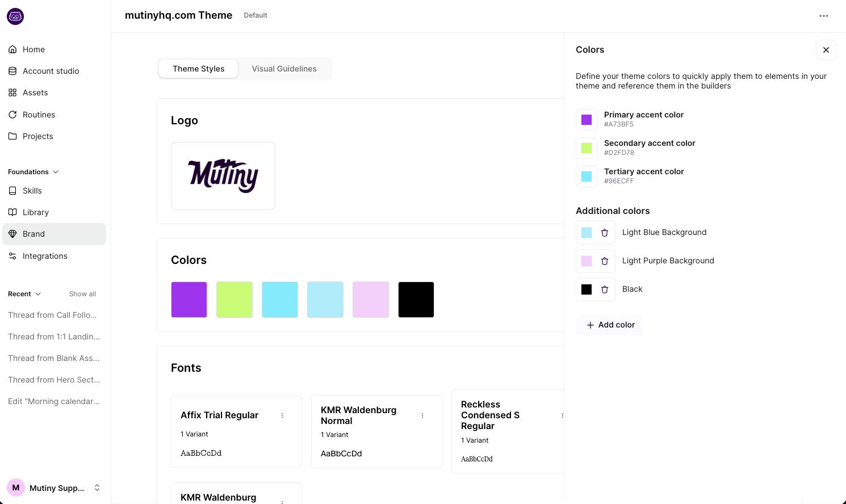Select the cyan swatch in the Colors card
Viewport: 846px width, 504px height.
(x=280, y=300)
